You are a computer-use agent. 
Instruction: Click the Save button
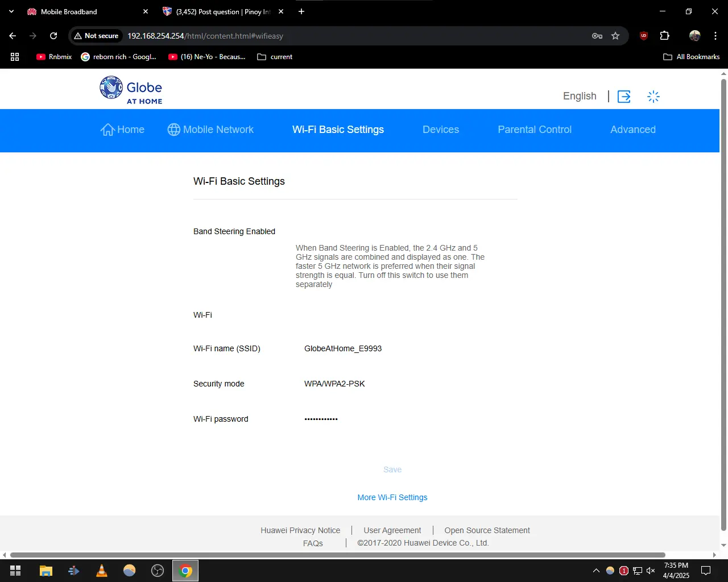[392, 469]
